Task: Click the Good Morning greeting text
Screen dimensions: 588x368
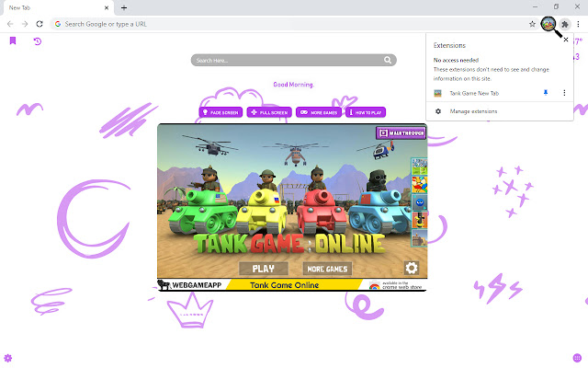Action: [293, 85]
